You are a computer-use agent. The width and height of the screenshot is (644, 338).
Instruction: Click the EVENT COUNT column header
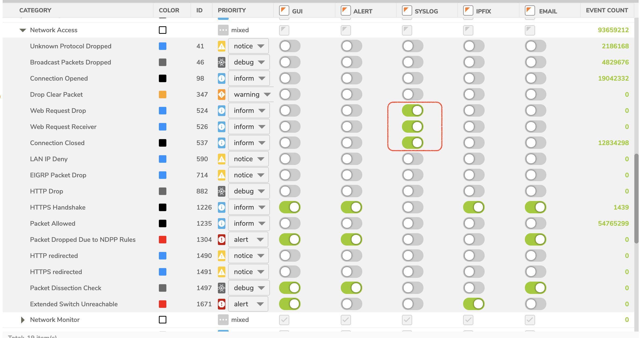[x=607, y=10]
